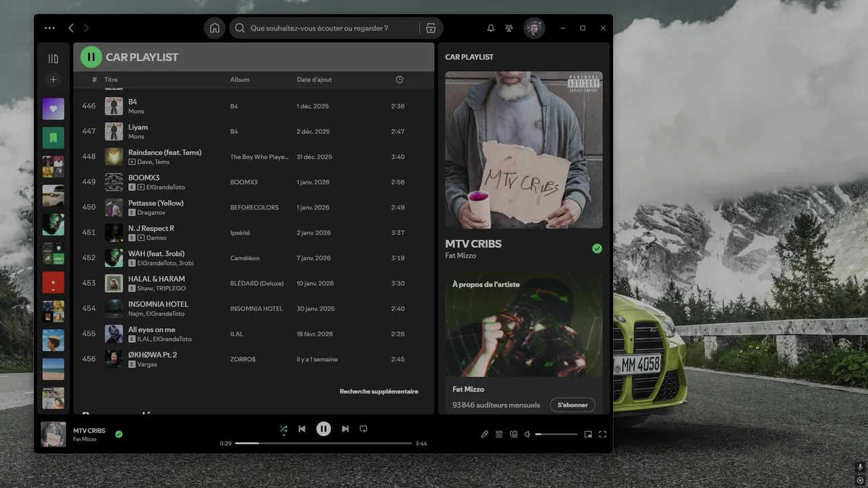
Task: Open now-playing cover in bottom bar
Action: pos(54,434)
